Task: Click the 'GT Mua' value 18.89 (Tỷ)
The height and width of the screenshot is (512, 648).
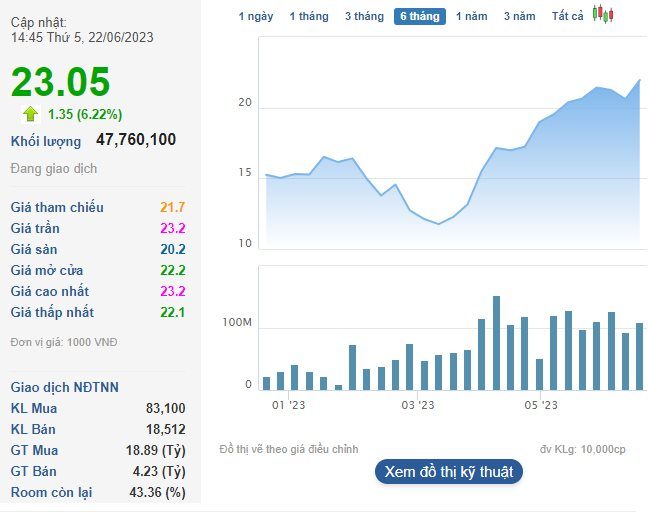Action: pyautogui.click(x=156, y=450)
